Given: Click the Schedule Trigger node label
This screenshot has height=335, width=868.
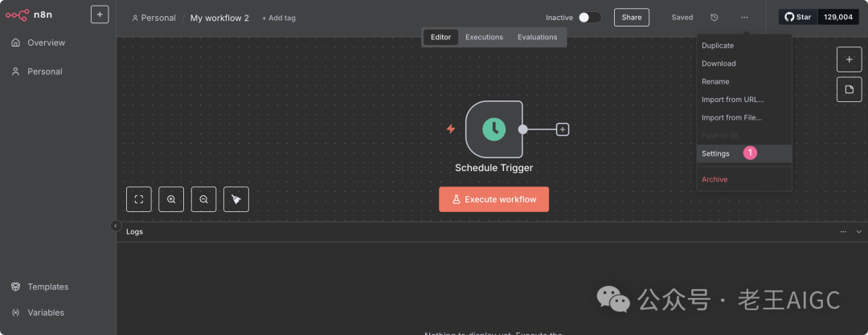Looking at the screenshot, I should pyautogui.click(x=493, y=168).
